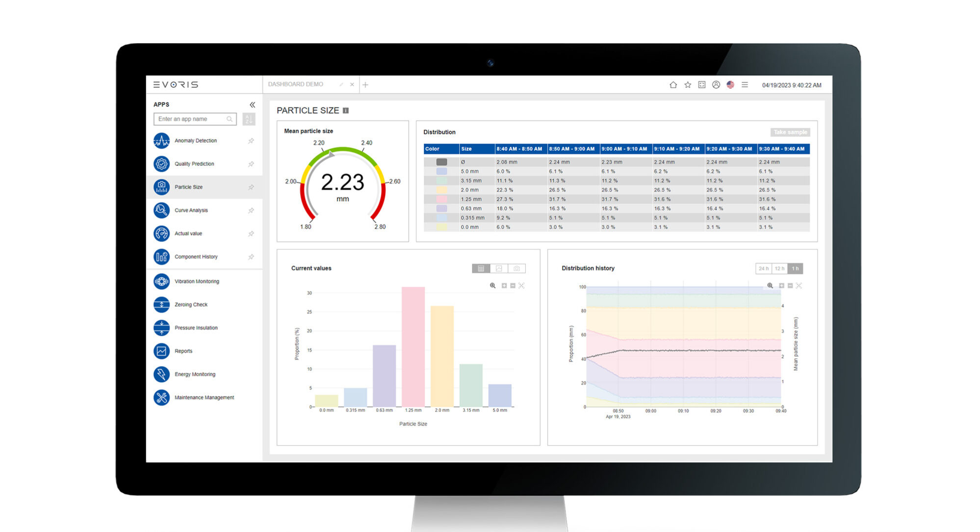Add a new dashboard tab with plus
The image size is (980, 532).
(365, 85)
